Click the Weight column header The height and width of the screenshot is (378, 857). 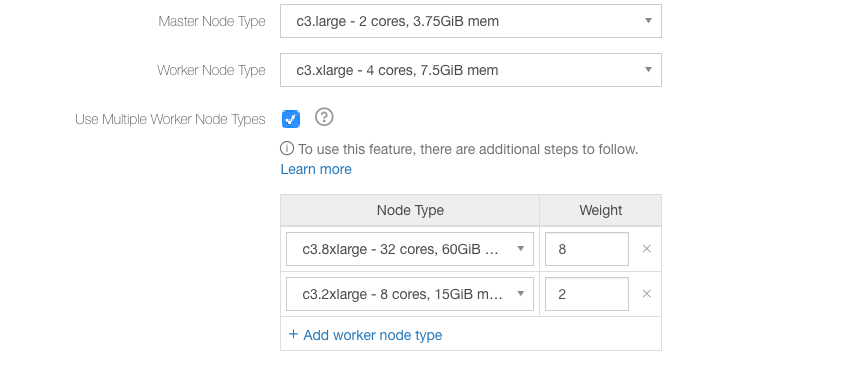(601, 210)
